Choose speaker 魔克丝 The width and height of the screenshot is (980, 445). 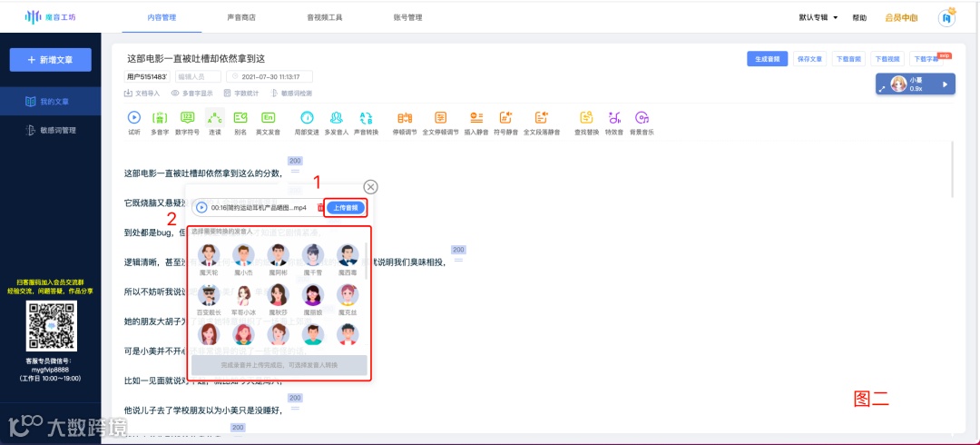point(348,300)
